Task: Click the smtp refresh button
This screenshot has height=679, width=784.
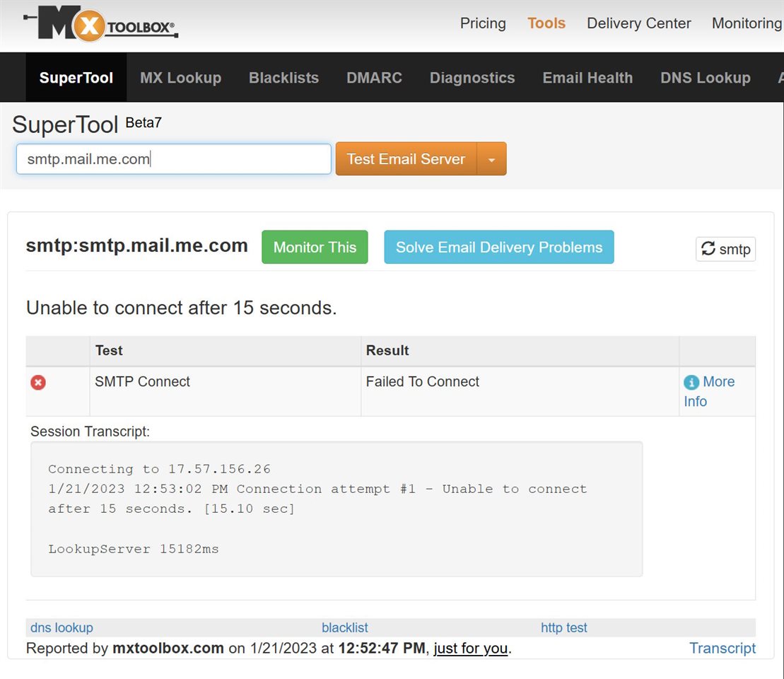Action: (x=725, y=249)
